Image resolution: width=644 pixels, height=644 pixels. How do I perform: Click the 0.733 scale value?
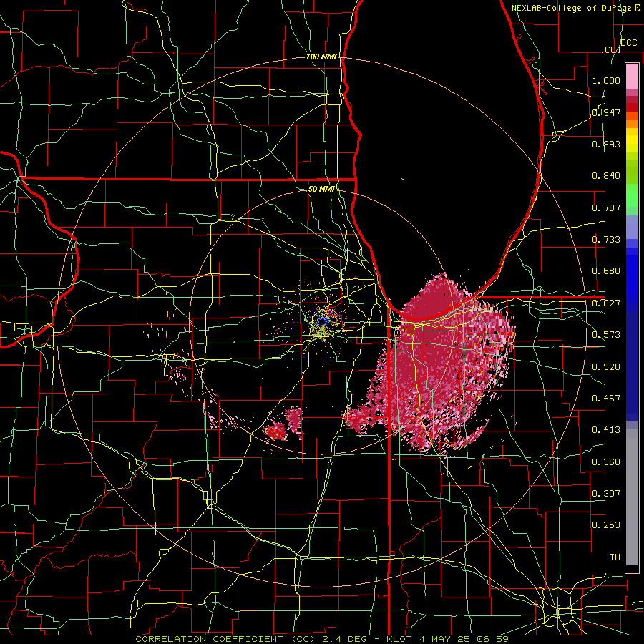tap(606, 240)
